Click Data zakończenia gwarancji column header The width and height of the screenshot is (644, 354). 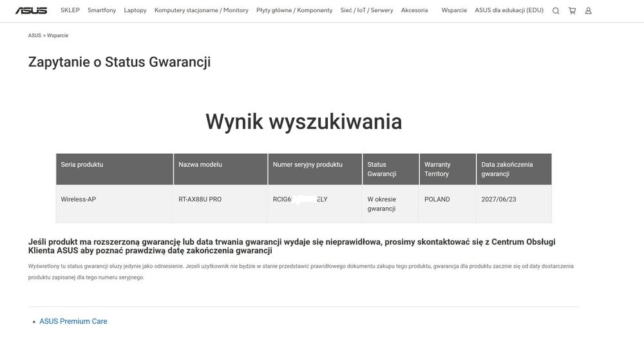514,169
